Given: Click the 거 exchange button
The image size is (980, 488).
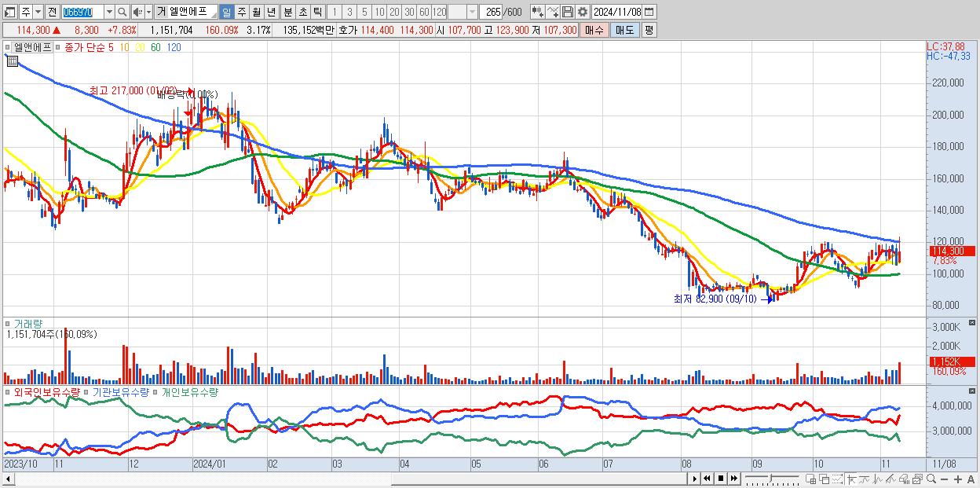Looking at the screenshot, I should click(162, 12).
